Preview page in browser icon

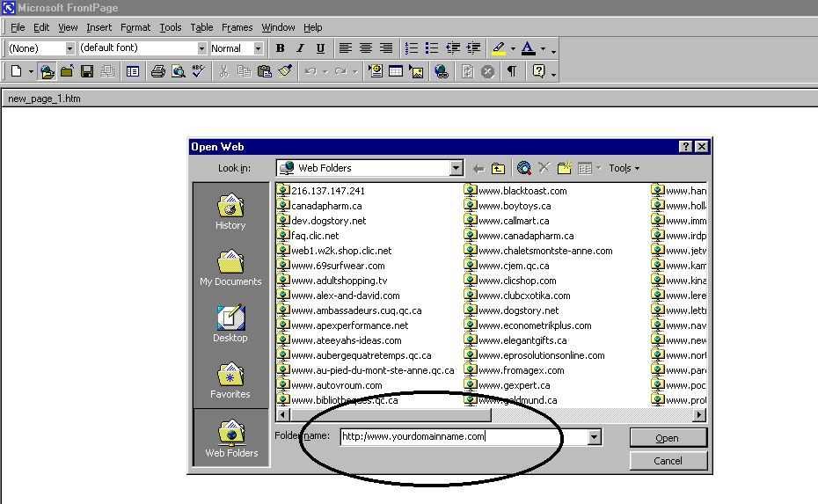[x=179, y=71]
